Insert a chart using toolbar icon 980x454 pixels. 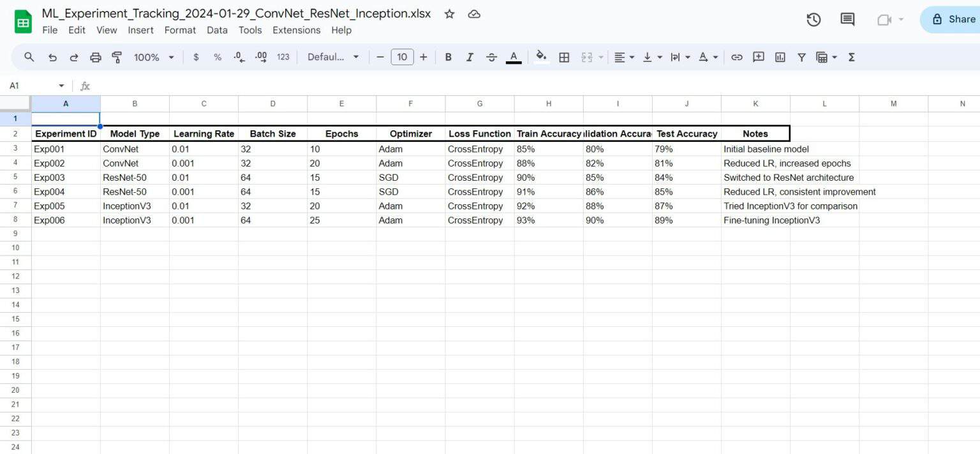coord(780,57)
